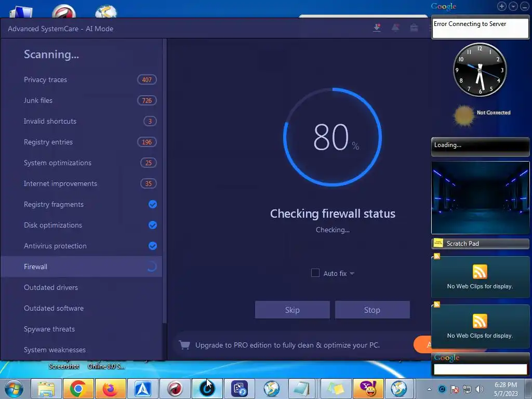Click the Firewall scanning spinner
The height and width of the screenshot is (399, 532).
pos(152,267)
